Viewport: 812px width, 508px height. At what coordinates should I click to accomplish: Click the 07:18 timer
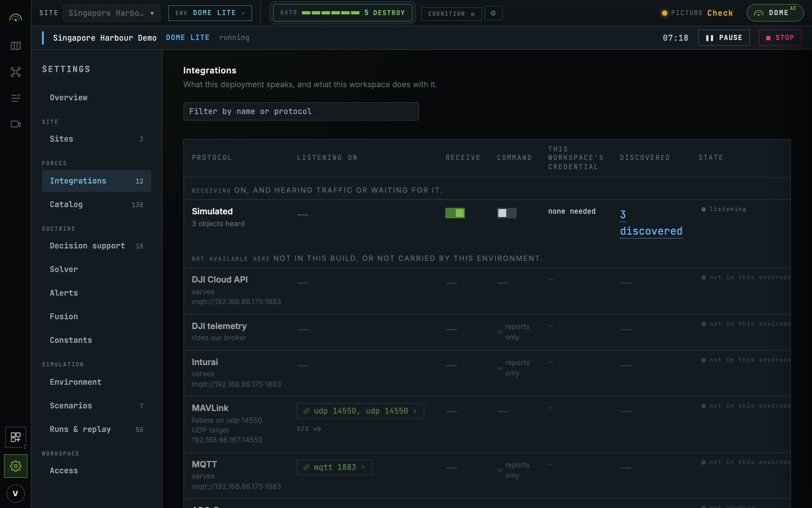(x=675, y=38)
